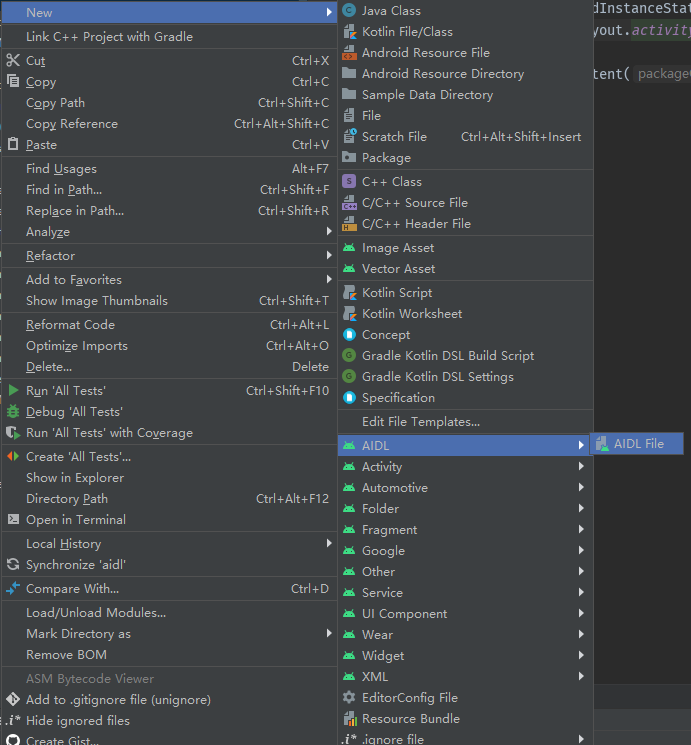Choose Find Usages from context menu
This screenshot has width=691, height=745.
[169, 169]
